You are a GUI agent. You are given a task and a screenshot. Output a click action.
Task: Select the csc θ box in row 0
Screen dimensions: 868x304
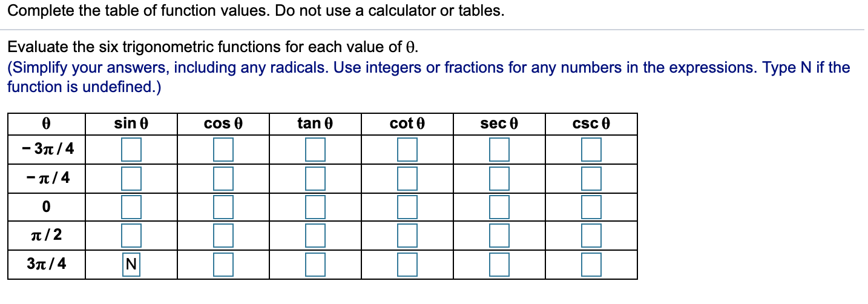pos(591,207)
